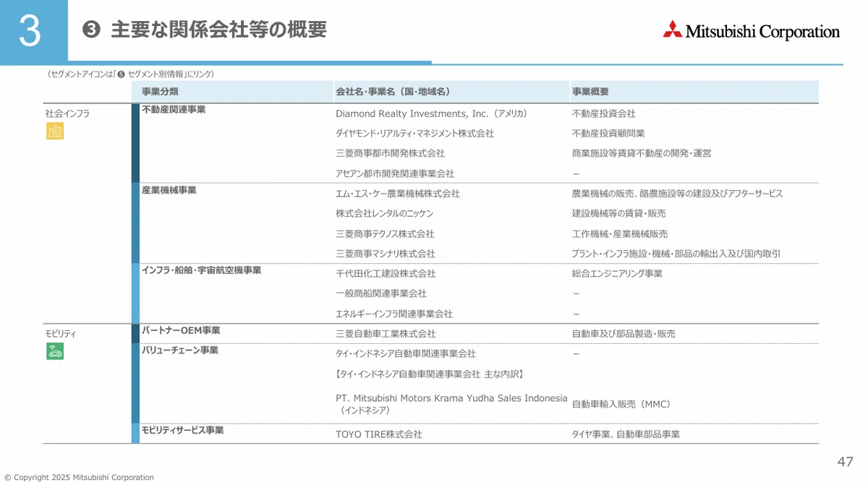The width and height of the screenshot is (868, 482).
Task: Click エム・エス・ケー農業機械株式会社
Action: point(398,194)
